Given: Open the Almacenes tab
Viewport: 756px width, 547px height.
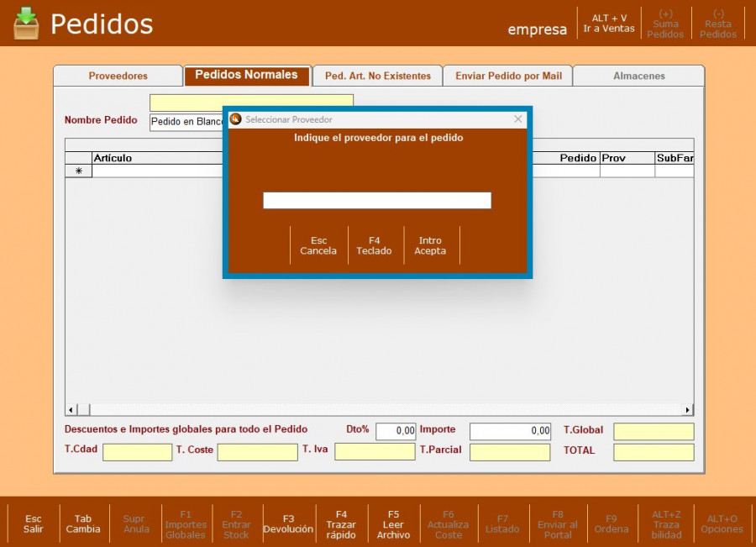Looking at the screenshot, I should point(638,76).
